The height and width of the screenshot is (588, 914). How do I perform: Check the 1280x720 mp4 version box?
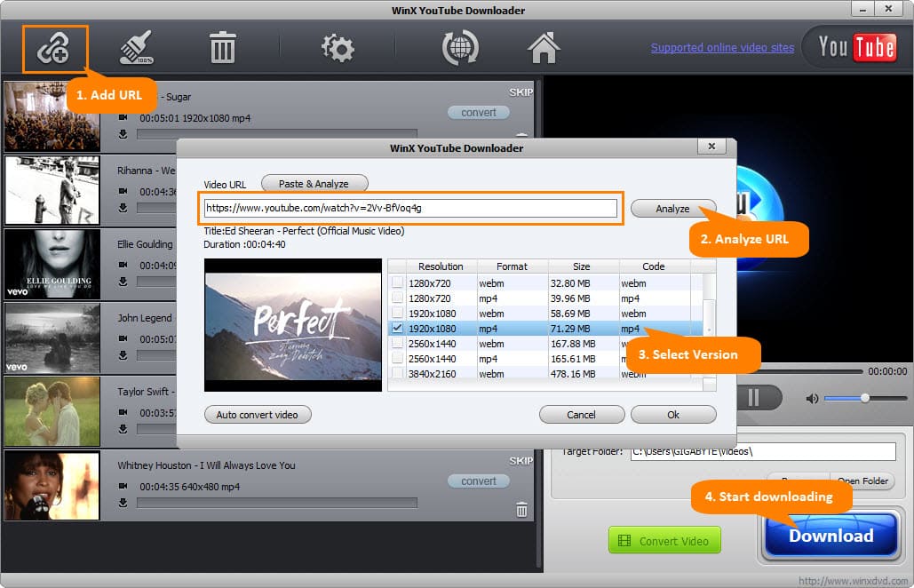pyautogui.click(x=398, y=298)
